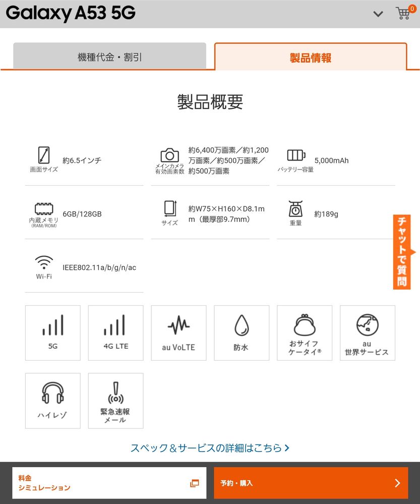Expand the Galaxy A53 5G header chevron
The width and height of the screenshot is (420, 504).
pyautogui.click(x=378, y=14)
